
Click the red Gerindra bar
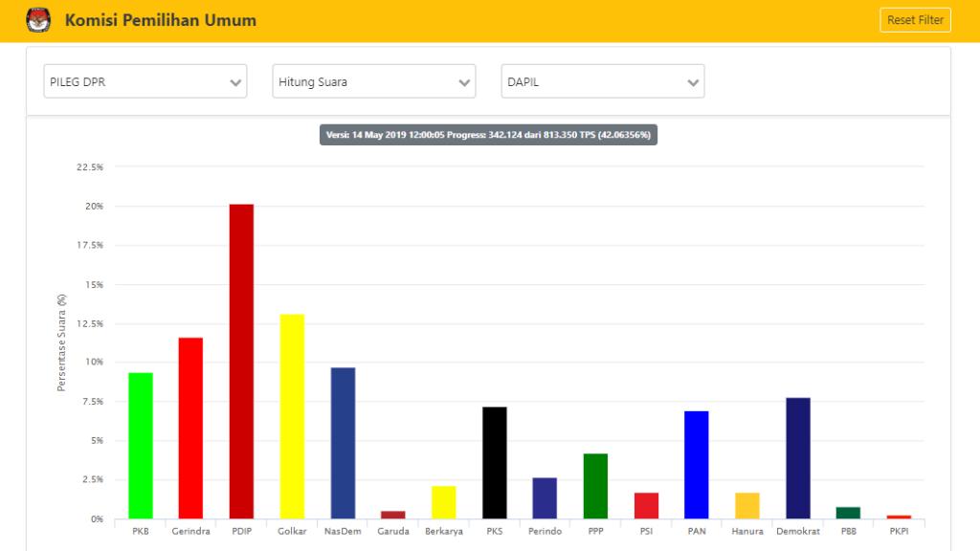190,428
